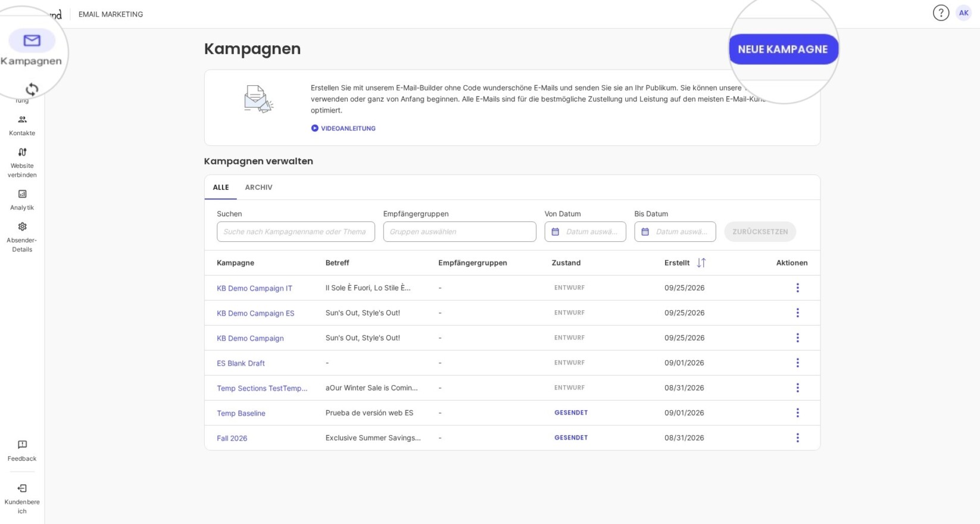Toggle sort order on Erstellt column

(701, 263)
